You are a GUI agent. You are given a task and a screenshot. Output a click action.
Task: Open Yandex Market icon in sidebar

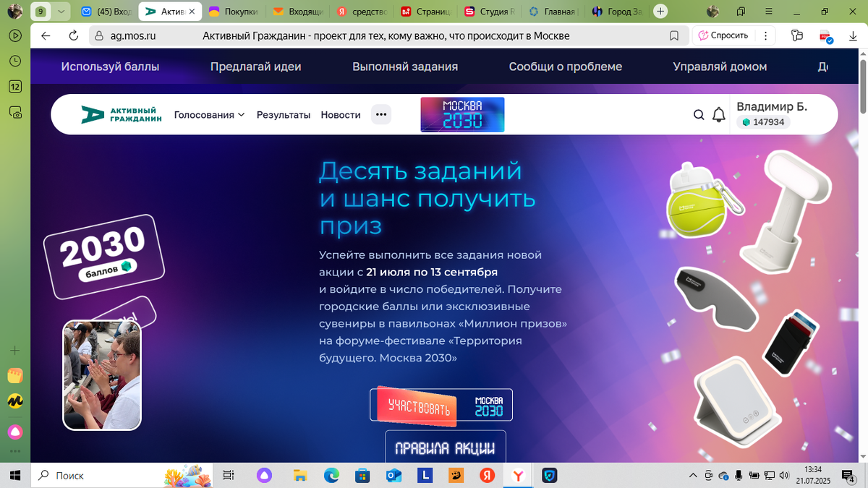point(15,401)
